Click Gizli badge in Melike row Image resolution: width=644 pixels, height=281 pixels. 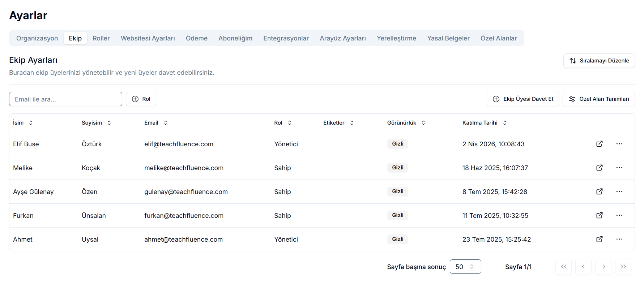(398, 168)
